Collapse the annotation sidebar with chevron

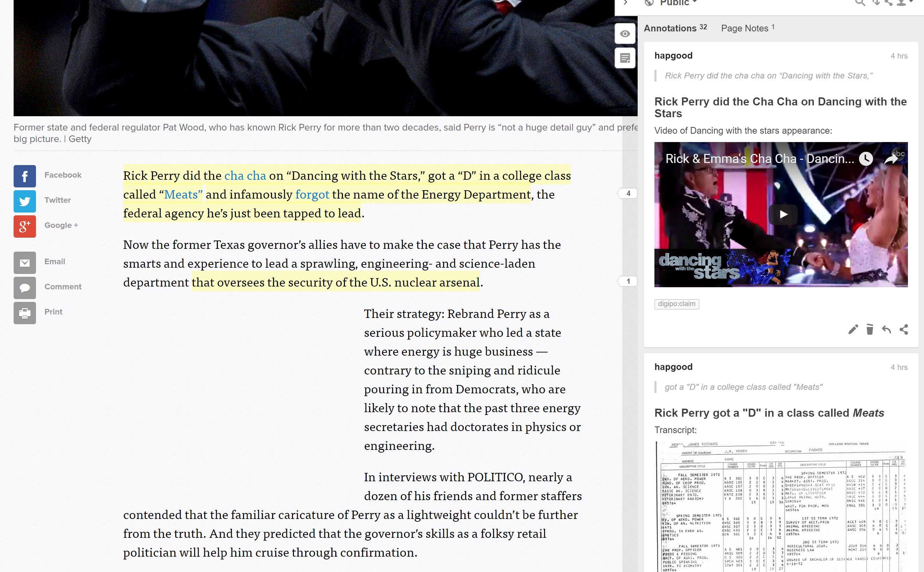pos(626,3)
